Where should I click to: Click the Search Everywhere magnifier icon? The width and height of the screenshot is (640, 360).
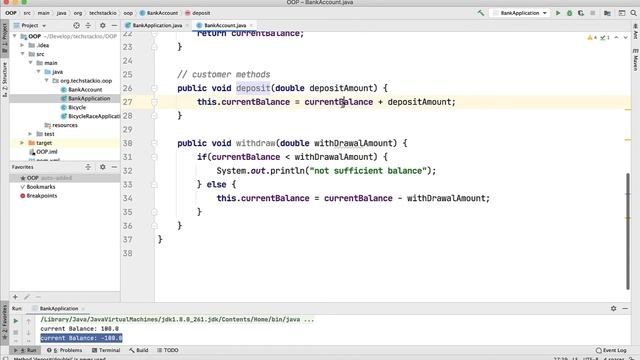pos(633,13)
